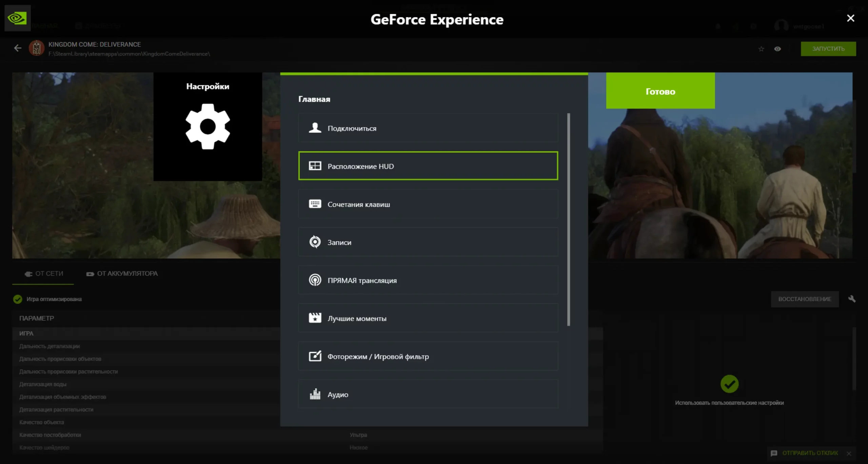
Task: Click the NVIDIA logo icon
Action: 17,18
